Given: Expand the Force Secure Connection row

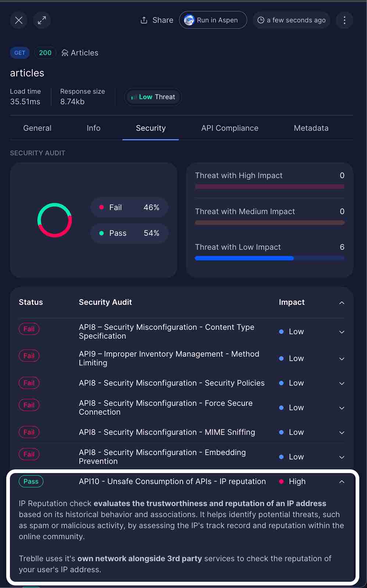Looking at the screenshot, I should [342, 408].
